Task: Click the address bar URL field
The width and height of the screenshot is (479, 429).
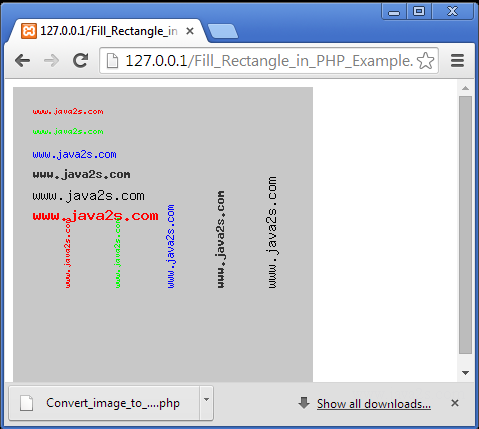Action: 269,61
